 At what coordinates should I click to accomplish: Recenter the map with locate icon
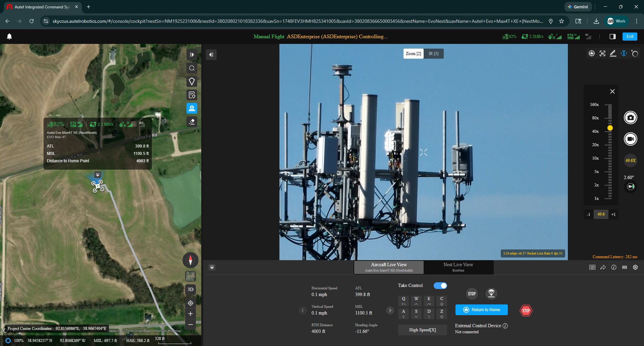coord(191,303)
